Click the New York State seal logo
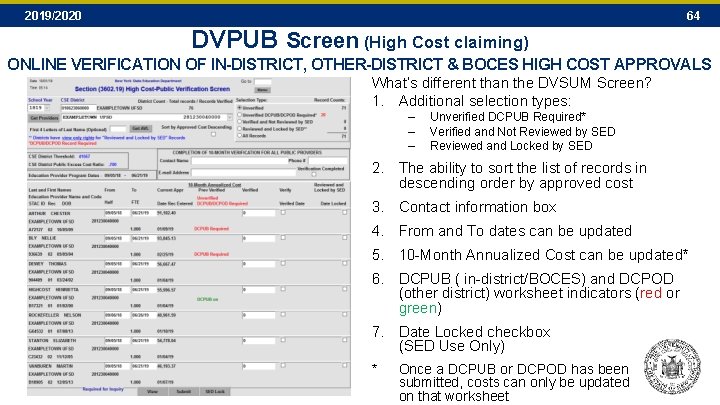The image size is (720, 405). 672,366
